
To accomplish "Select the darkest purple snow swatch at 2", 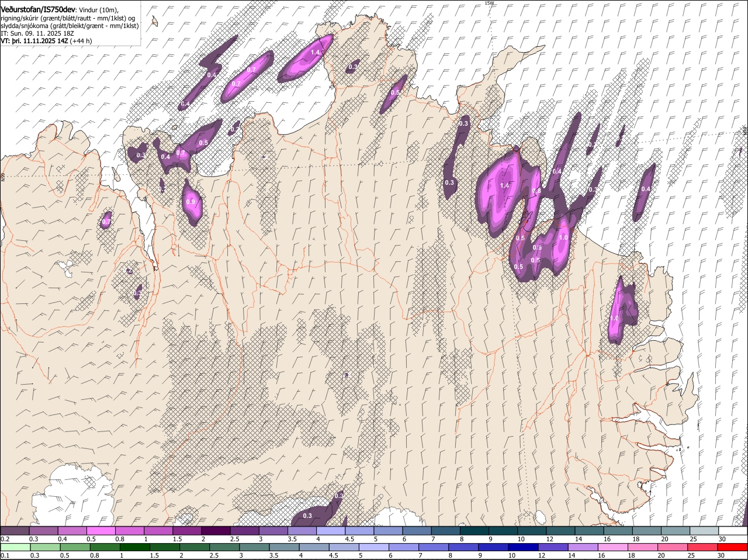I will [216, 530].
